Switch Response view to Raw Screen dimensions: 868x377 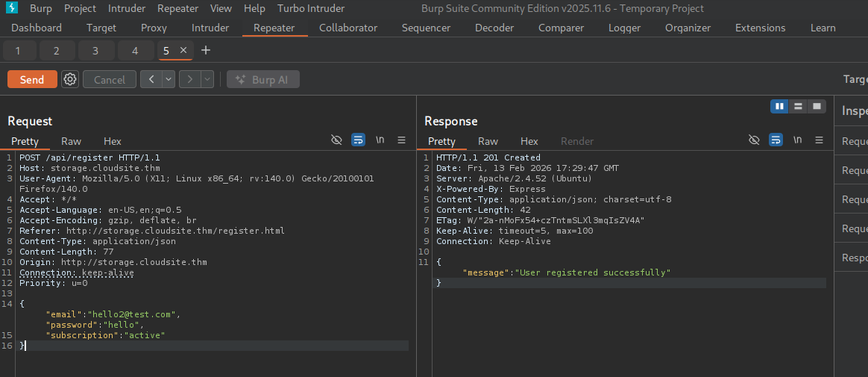pyautogui.click(x=488, y=141)
